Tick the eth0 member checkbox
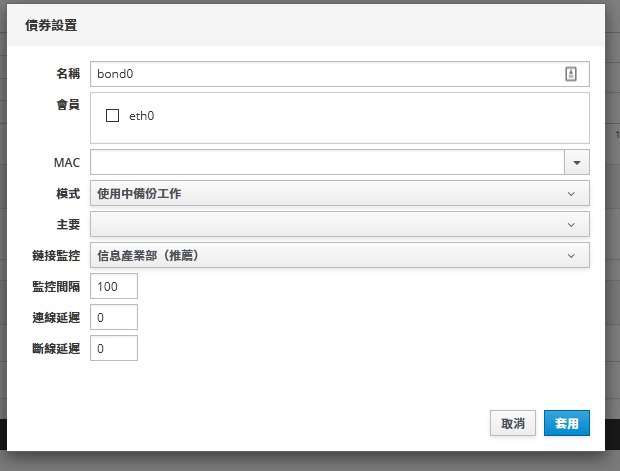The image size is (620, 471). [112, 115]
